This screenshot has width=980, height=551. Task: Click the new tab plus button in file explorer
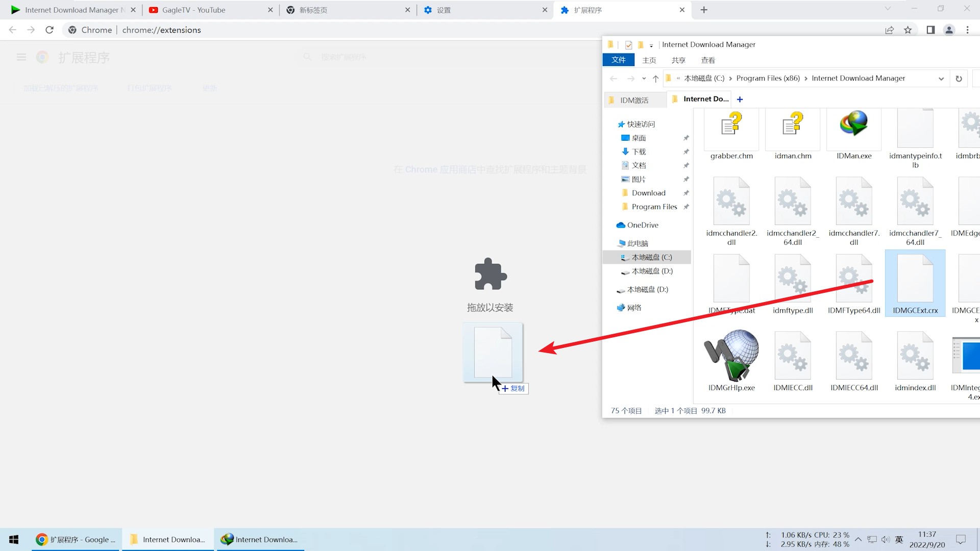[x=740, y=99]
